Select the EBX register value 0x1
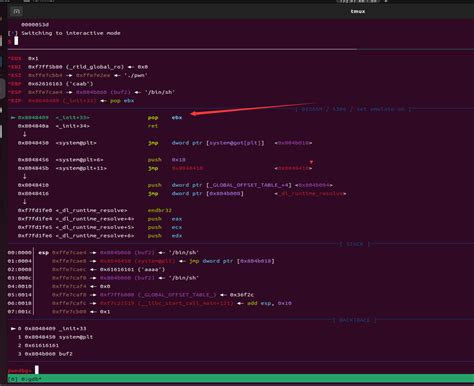Screen dimensions: 474x386 click(x=33, y=58)
